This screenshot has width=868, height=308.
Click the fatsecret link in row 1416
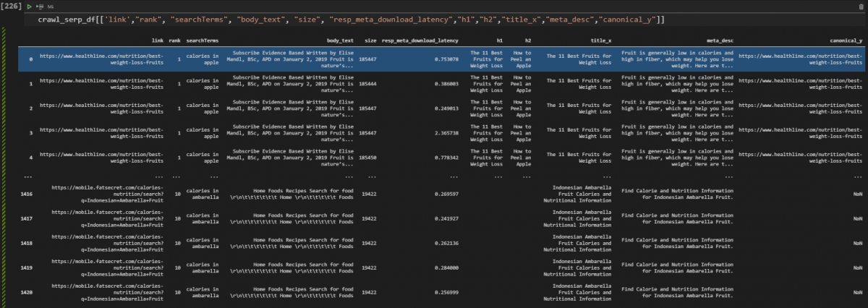tap(107, 194)
